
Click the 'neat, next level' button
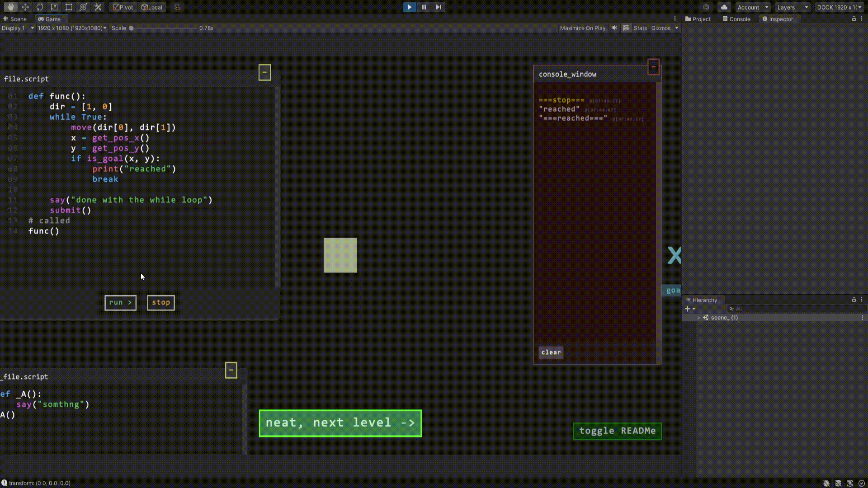[340, 423]
